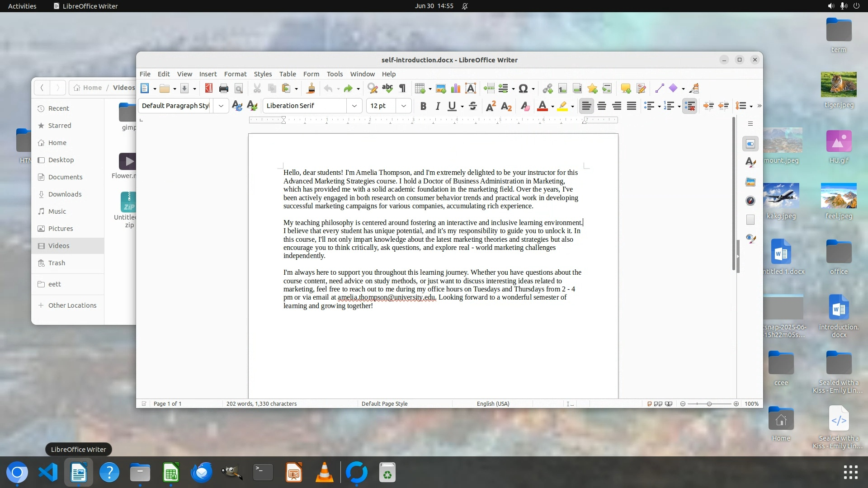Enable justified paragraph alignment
Image resolution: width=868 pixels, height=488 pixels.
pos(632,106)
